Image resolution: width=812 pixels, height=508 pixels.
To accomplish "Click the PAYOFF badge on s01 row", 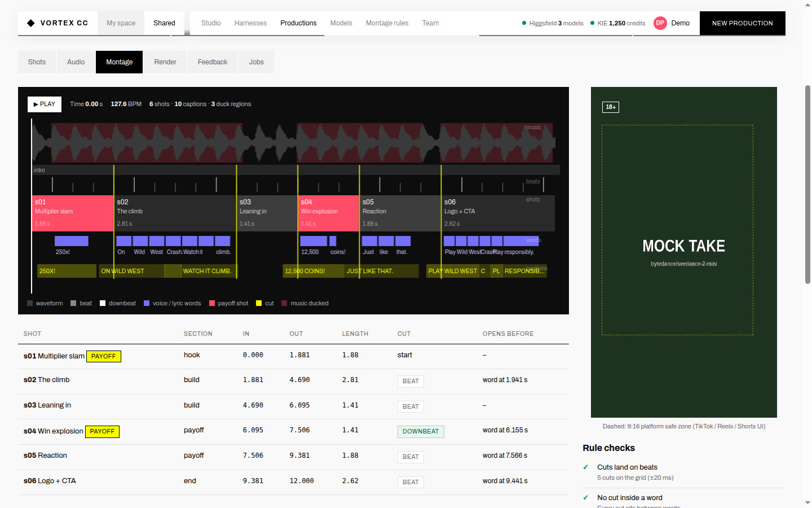I will (x=104, y=356).
